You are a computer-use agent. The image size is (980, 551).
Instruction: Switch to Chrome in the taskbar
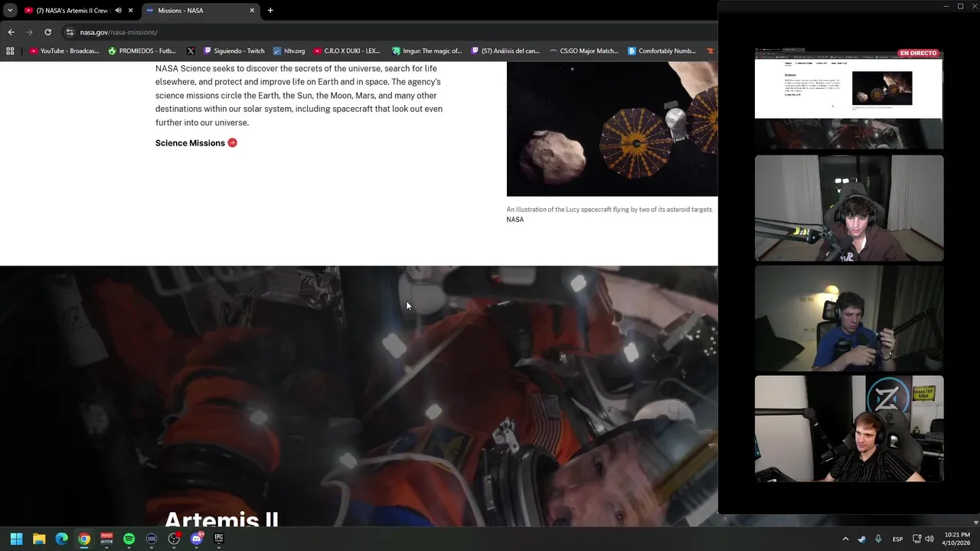84,539
